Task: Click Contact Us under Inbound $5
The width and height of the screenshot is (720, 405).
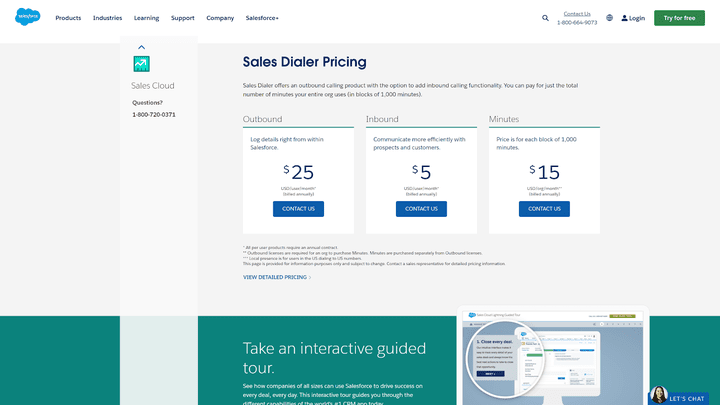Action: [421, 209]
